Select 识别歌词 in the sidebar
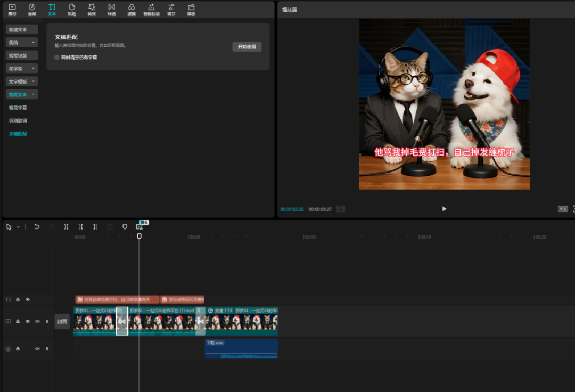This screenshot has width=575, height=392. (18, 120)
